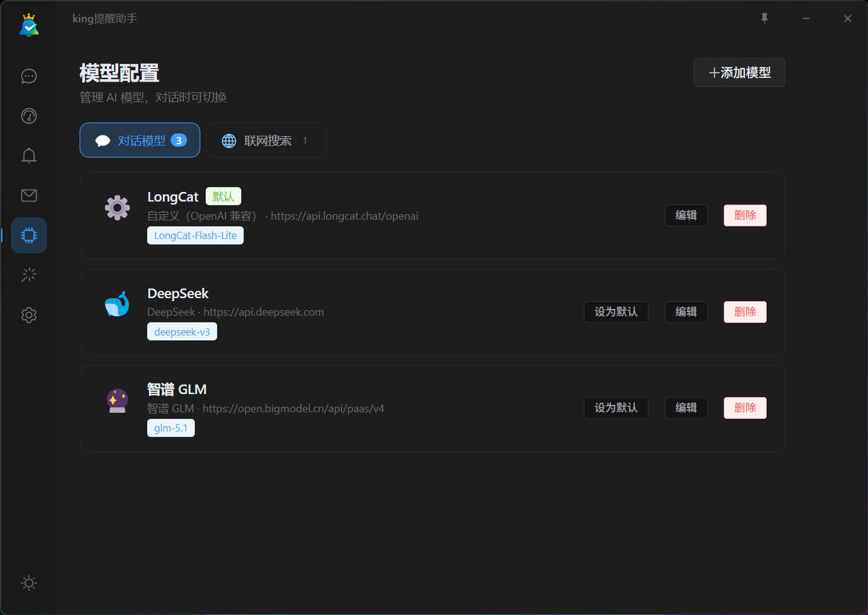Set DeepSeek as default model
868x615 pixels.
click(x=616, y=312)
